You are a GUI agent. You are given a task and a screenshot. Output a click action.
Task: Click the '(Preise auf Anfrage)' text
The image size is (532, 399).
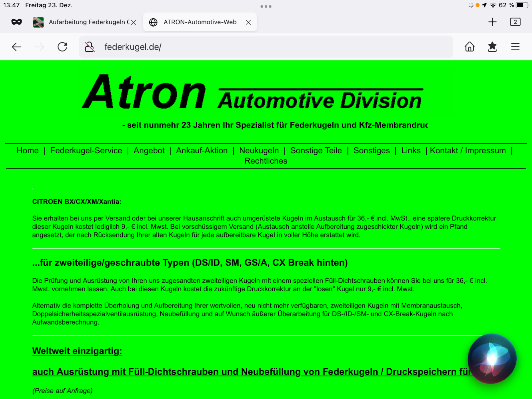tap(63, 391)
